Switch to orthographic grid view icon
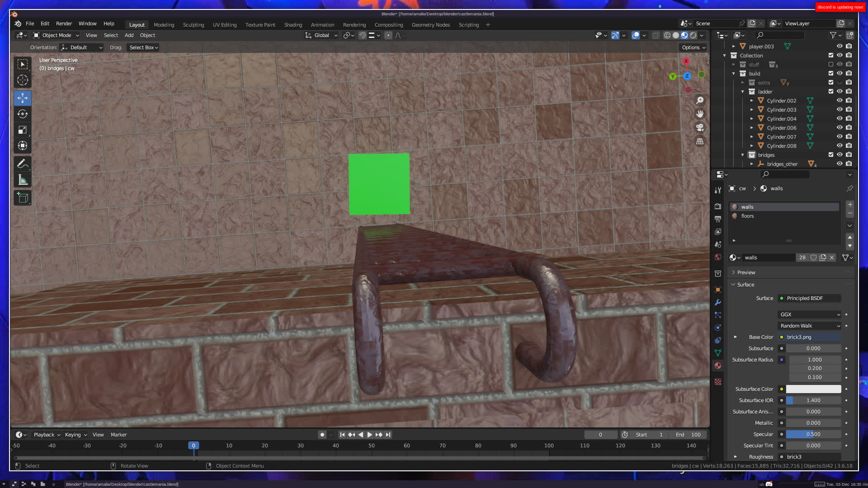868x488 pixels. (x=700, y=141)
